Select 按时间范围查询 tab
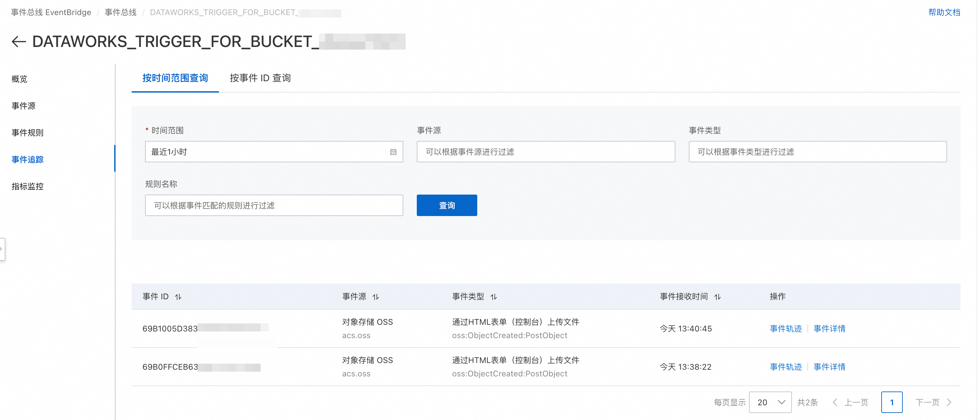 click(175, 78)
